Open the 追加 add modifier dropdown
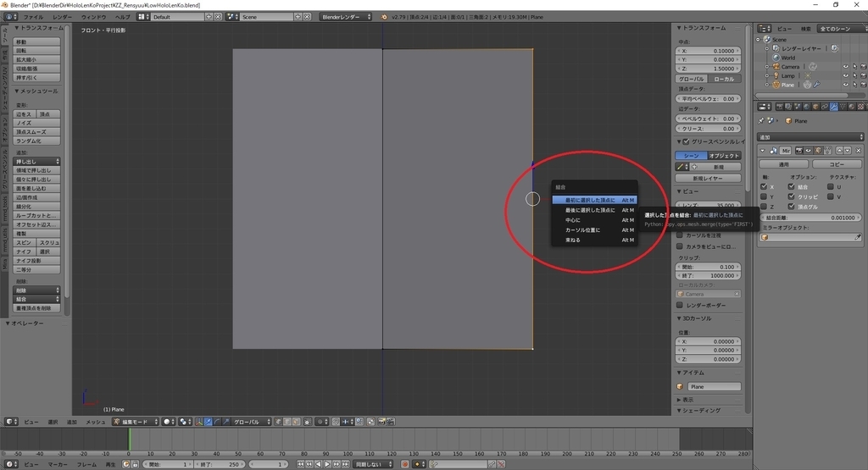The height and width of the screenshot is (470, 868). pyautogui.click(x=810, y=136)
